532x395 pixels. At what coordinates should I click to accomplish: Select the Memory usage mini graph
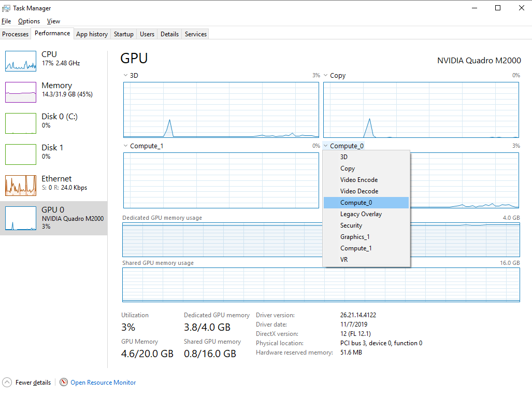tap(21, 92)
